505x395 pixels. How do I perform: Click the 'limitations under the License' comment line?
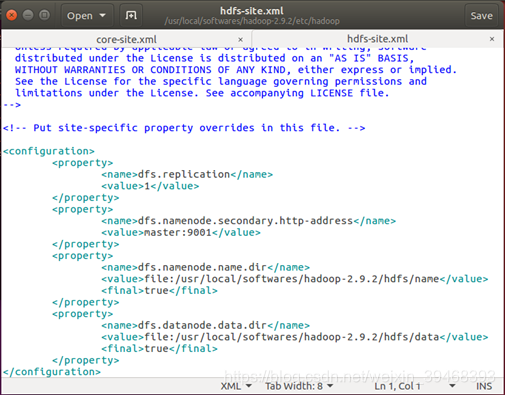tap(202, 93)
